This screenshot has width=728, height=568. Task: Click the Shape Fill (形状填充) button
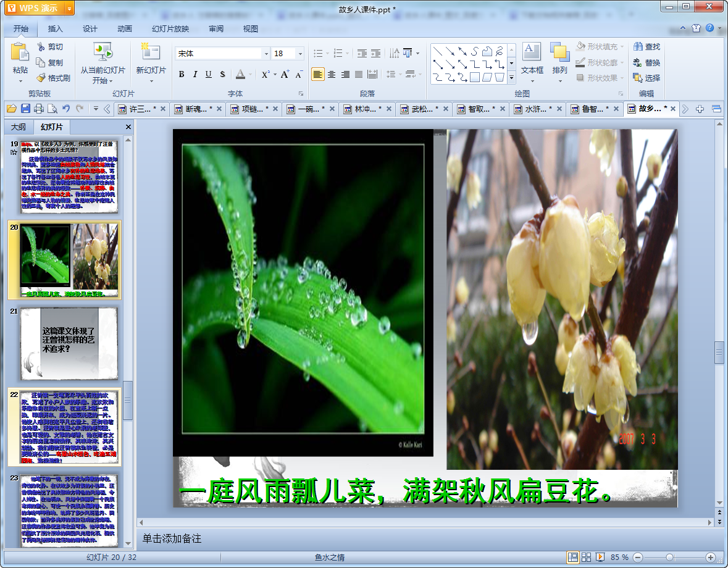[x=600, y=46]
